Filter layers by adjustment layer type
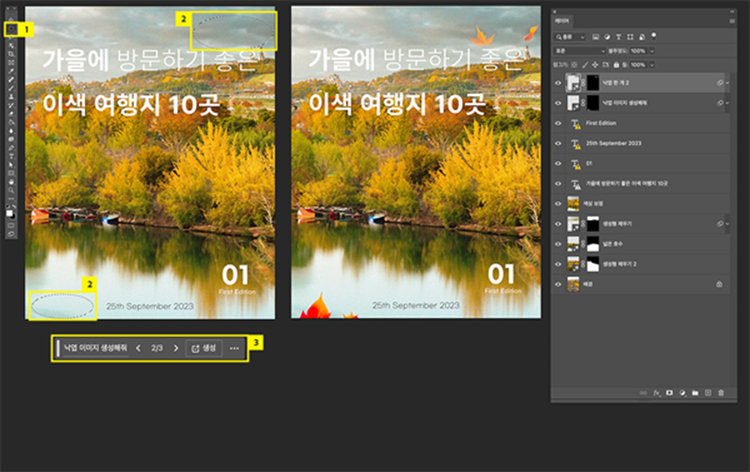Viewport: 750px width, 472px height. (607, 37)
